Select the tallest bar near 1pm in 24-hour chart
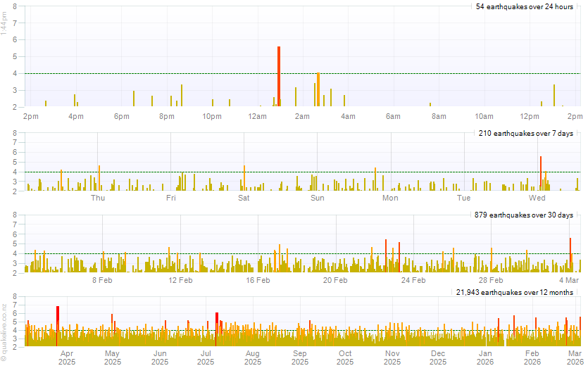Screen dimensions: 588x373 coord(554,96)
